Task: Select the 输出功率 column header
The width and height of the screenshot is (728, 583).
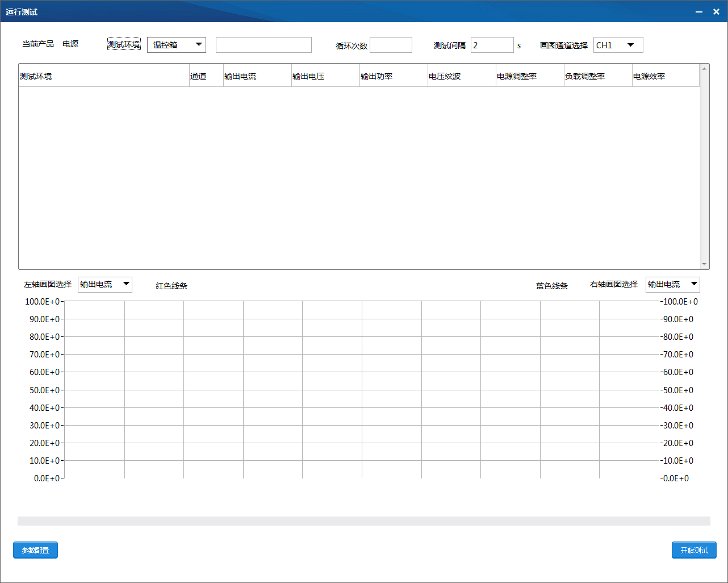Action: [x=394, y=76]
